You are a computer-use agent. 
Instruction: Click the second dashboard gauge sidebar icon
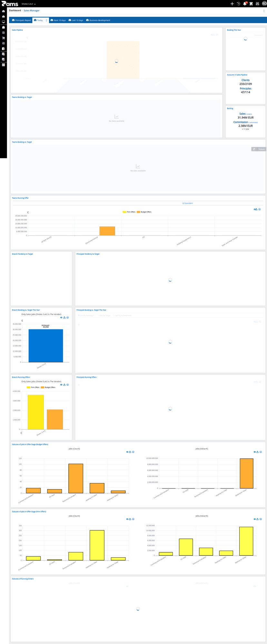pyautogui.click(x=4, y=16)
